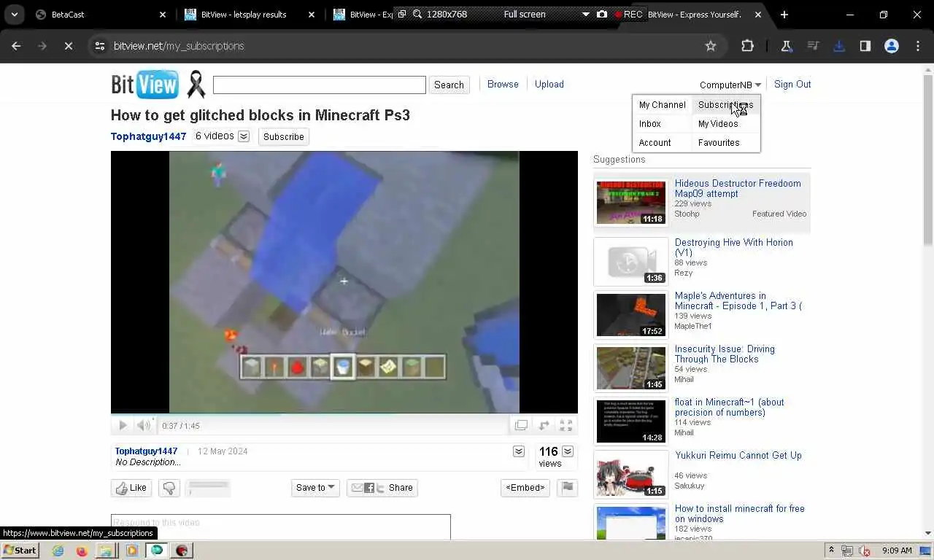Open the Full screen mode dropdown in the recorder bar
Viewport: 934px width, 560px height.
[x=585, y=14]
